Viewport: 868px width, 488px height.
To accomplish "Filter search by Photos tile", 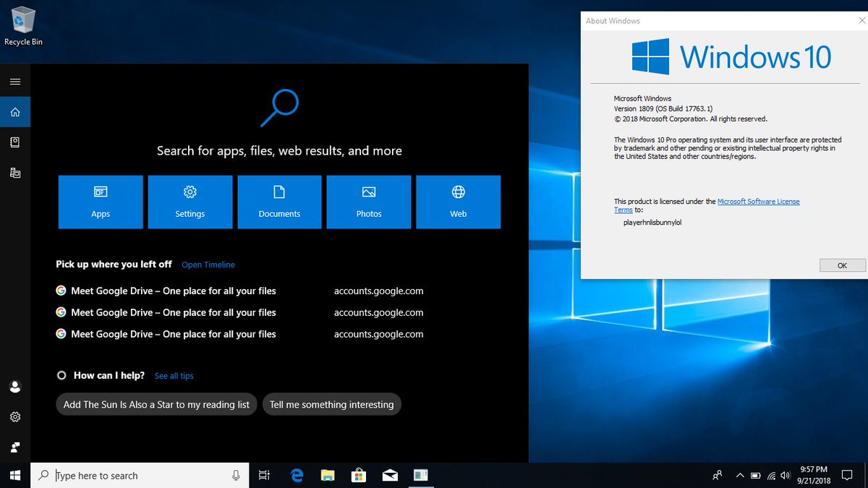I will 369,202.
